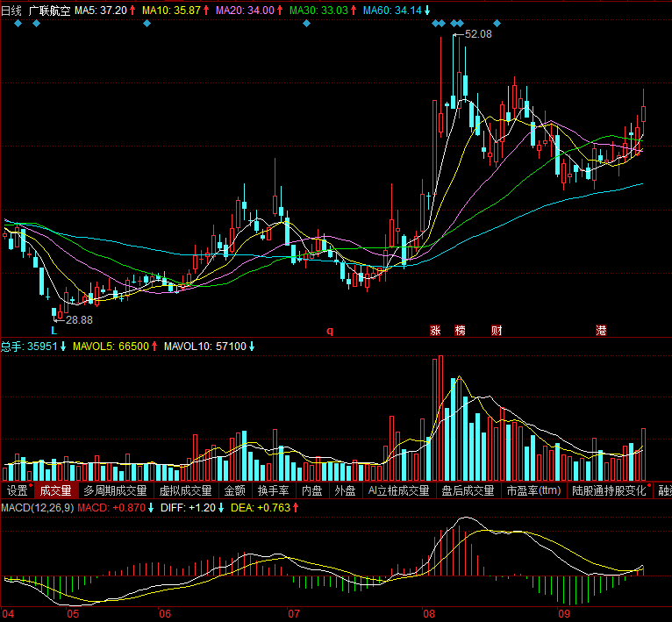Switch to the 成交量 indicator tab
The height and width of the screenshot is (622, 672).
pyautogui.click(x=55, y=490)
